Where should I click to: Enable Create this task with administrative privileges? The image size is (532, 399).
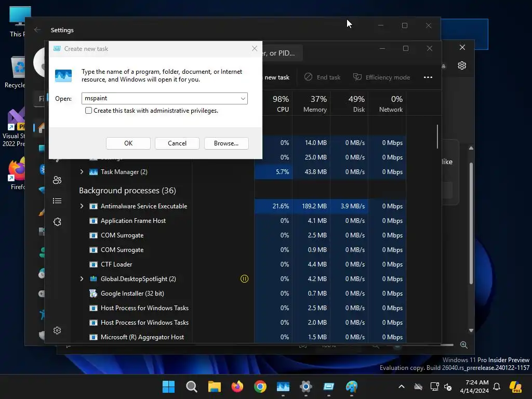click(x=88, y=111)
